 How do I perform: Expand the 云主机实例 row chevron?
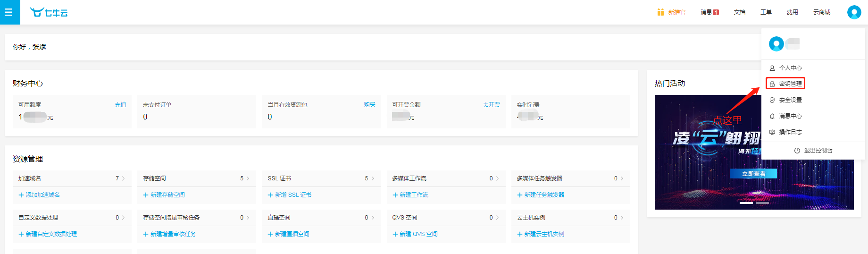point(622,218)
